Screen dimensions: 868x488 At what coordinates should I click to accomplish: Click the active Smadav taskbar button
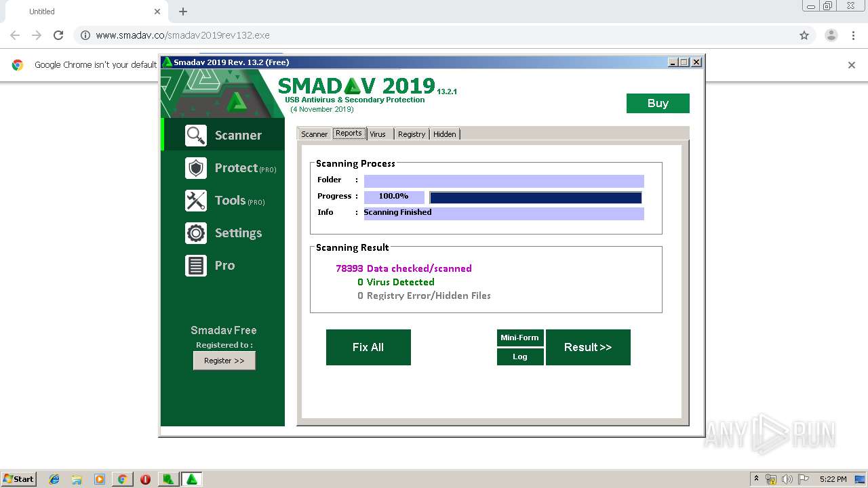[192, 479]
